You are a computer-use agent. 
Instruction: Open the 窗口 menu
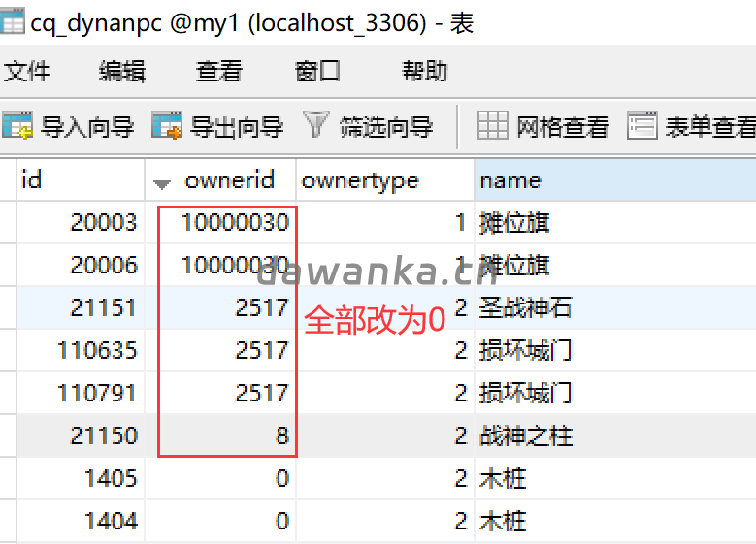click(x=317, y=72)
